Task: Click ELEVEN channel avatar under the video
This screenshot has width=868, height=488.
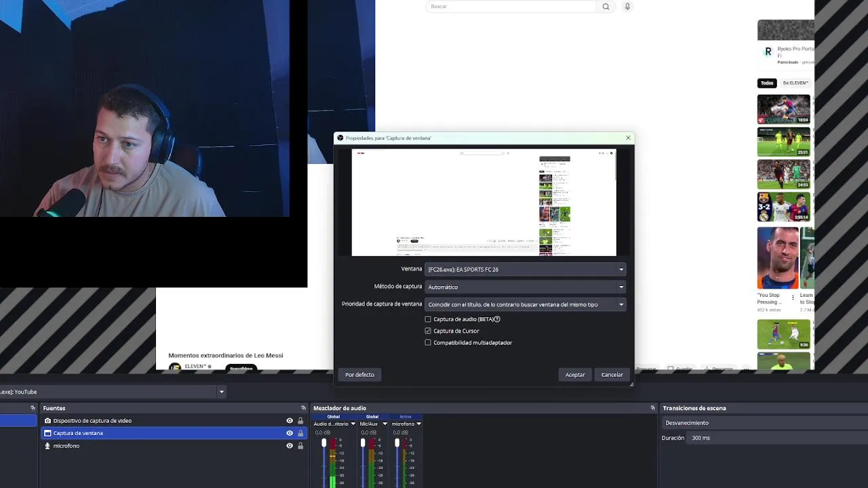Action: click(175, 367)
